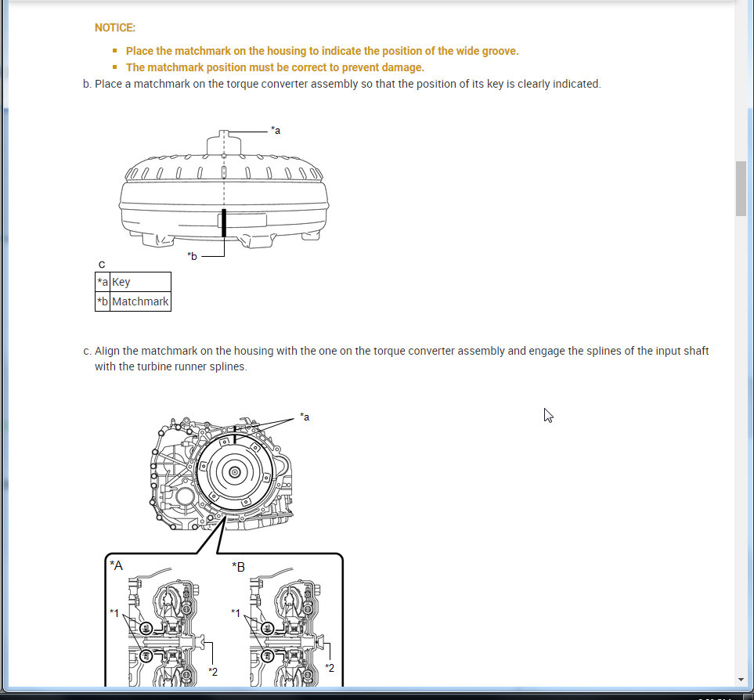Image resolution: width=754 pixels, height=700 pixels.
Task: Click step b 'Place a matchmark on the torque converter' text
Action: (x=348, y=84)
